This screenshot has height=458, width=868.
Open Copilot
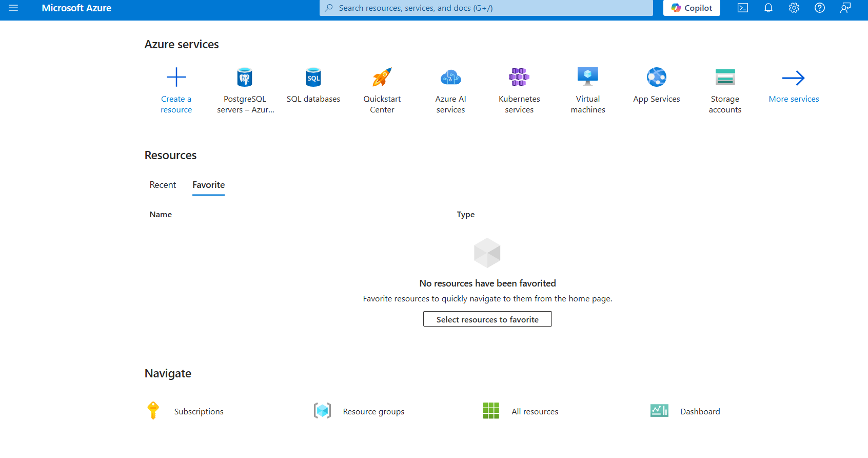pos(692,8)
